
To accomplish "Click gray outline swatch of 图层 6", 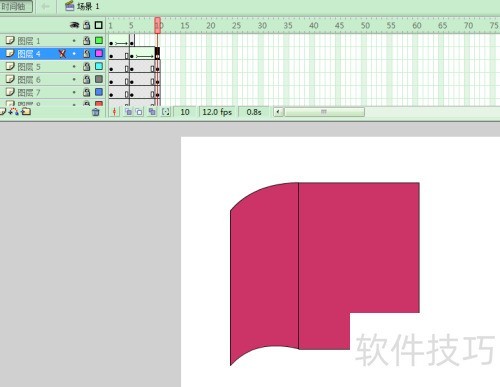I will (99, 79).
